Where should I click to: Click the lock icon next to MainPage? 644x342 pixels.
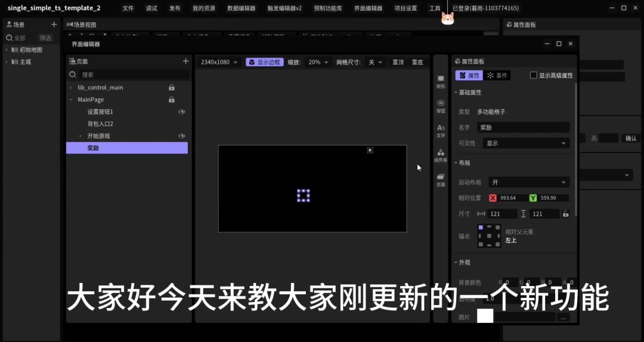[172, 100]
